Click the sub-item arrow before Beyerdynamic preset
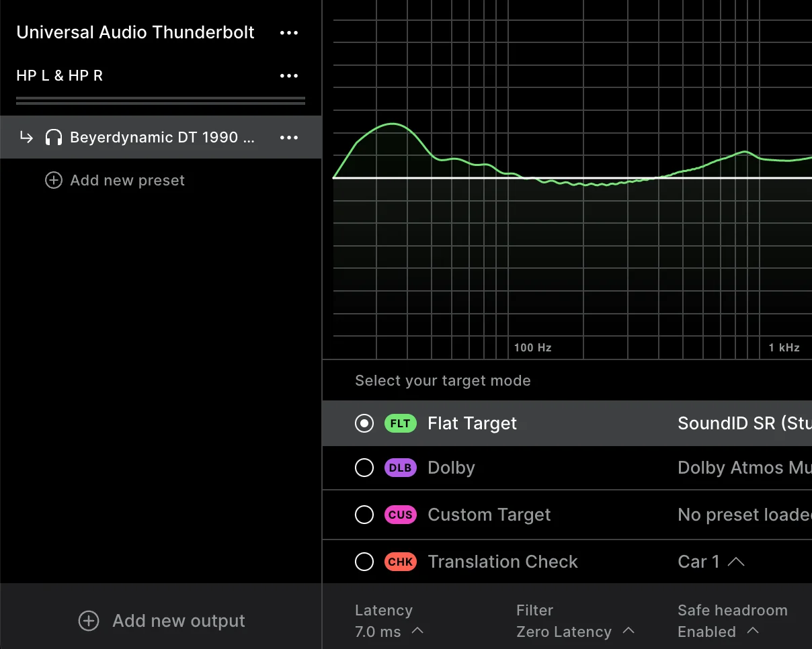Image resolution: width=812 pixels, height=649 pixels. [x=26, y=138]
